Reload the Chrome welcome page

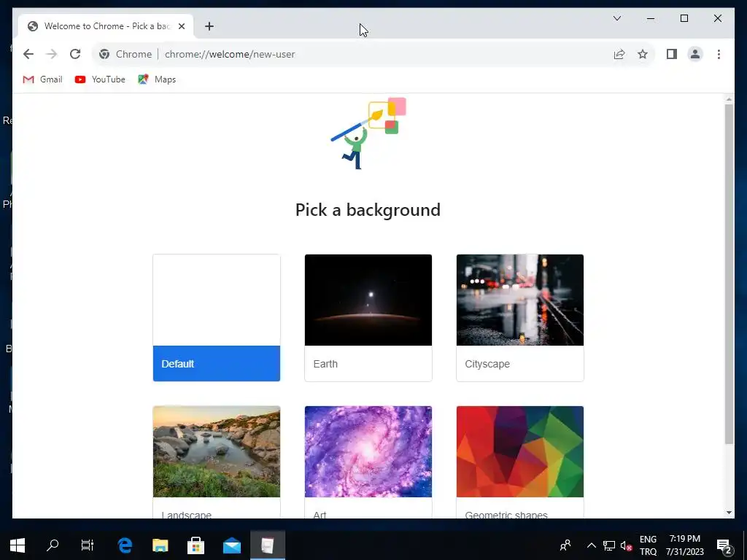point(75,54)
